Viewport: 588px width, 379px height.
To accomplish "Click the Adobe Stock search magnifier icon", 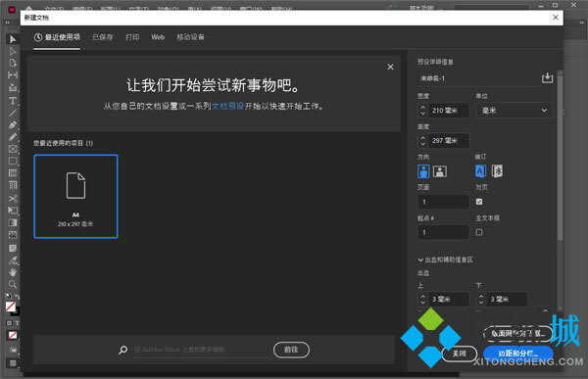I will [123, 350].
